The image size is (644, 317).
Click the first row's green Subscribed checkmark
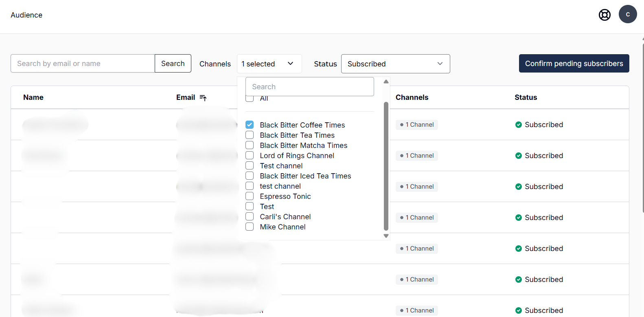[519, 125]
